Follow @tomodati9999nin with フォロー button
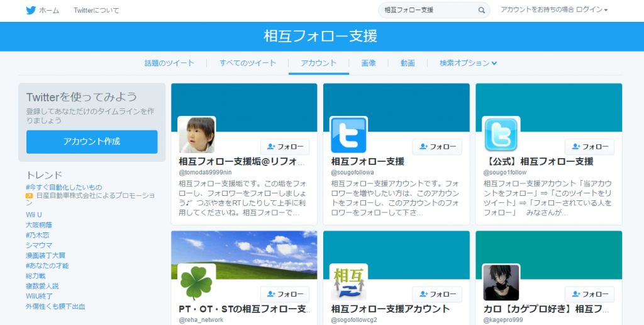644x325 pixels. [x=285, y=147]
